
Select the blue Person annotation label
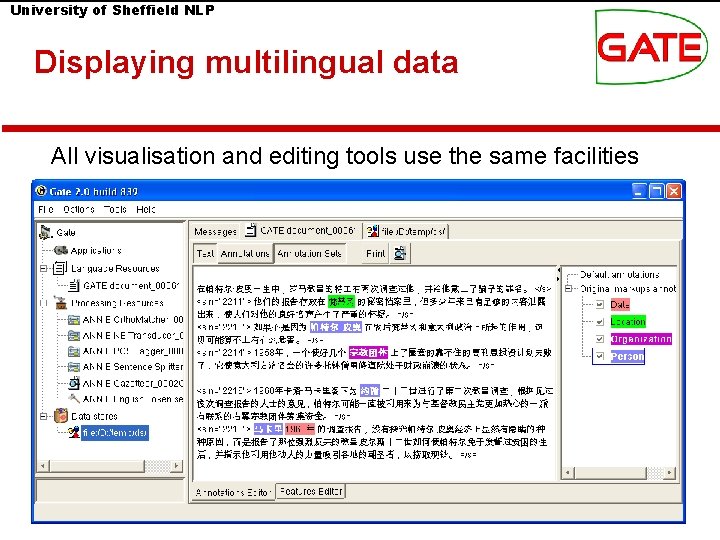(x=627, y=356)
